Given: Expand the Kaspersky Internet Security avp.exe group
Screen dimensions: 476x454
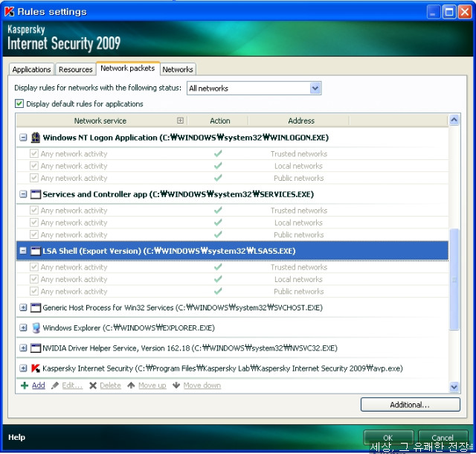Looking at the screenshot, I should tap(23, 368).
